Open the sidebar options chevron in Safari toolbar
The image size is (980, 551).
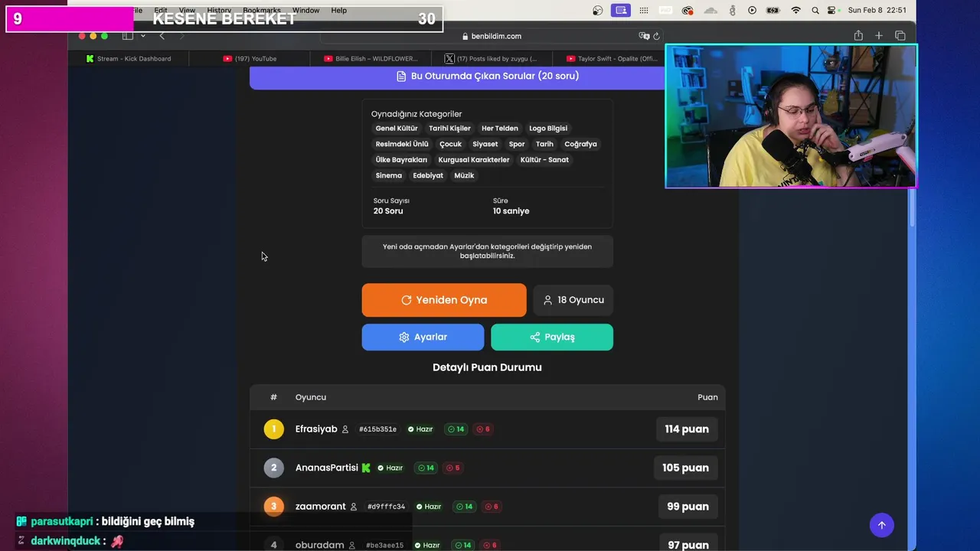[x=142, y=36]
